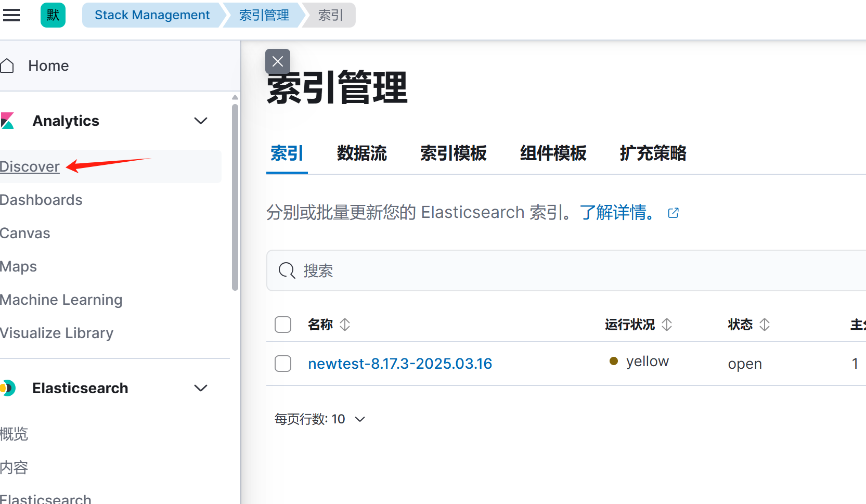Click the green space avatar icon
The height and width of the screenshot is (504, 866).
point(53,15)
